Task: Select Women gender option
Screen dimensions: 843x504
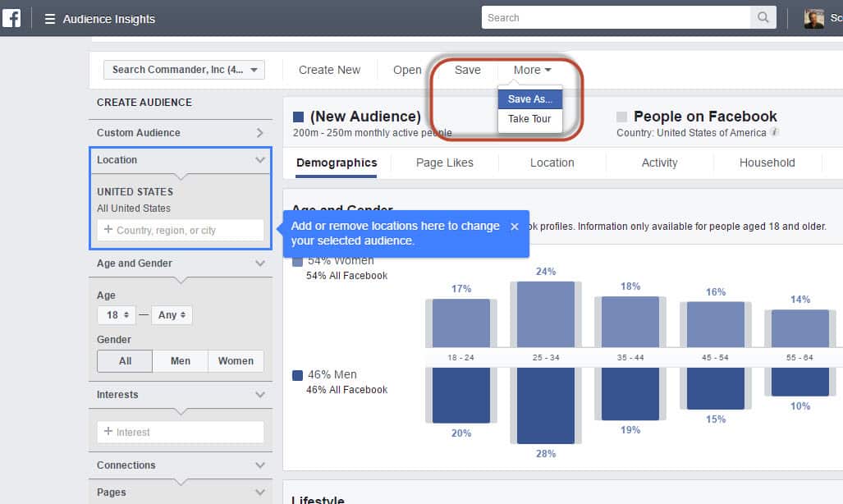Action: [236, 361]
